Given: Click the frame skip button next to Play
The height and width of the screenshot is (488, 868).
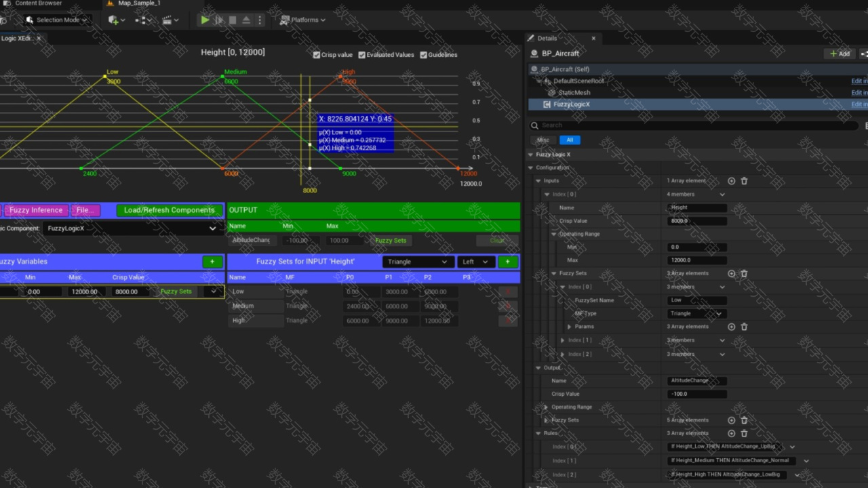Looking at the screenshot, I should click(x=219, y=20).
